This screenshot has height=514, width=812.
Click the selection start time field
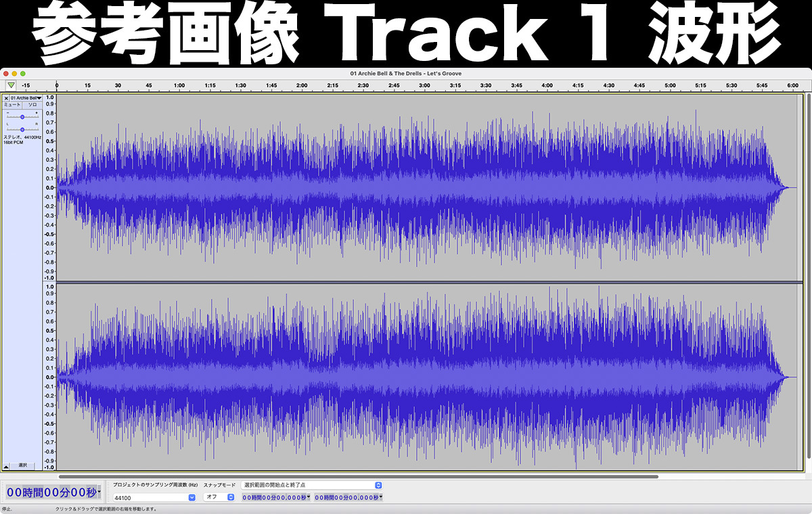tap(274, 497)
